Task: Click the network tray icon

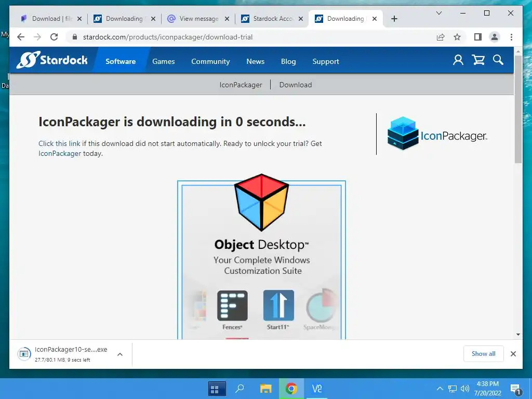Action: click(x=453, y=389)
